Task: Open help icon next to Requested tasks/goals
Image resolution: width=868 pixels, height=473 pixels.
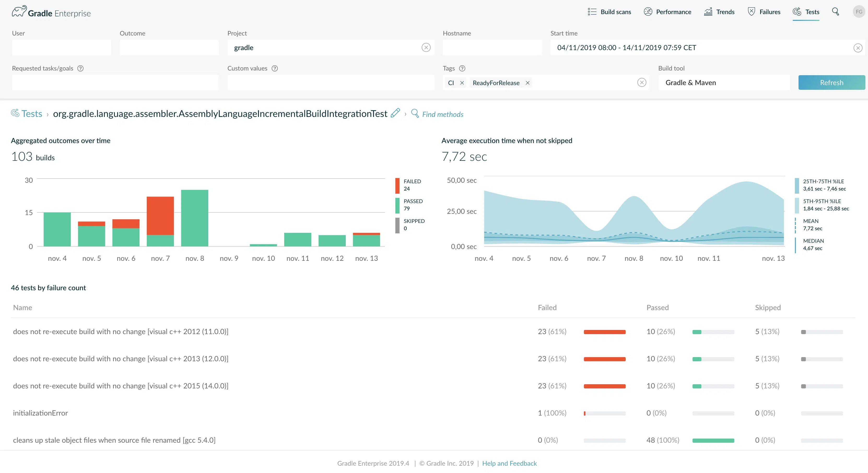Action: coord(80,68)
